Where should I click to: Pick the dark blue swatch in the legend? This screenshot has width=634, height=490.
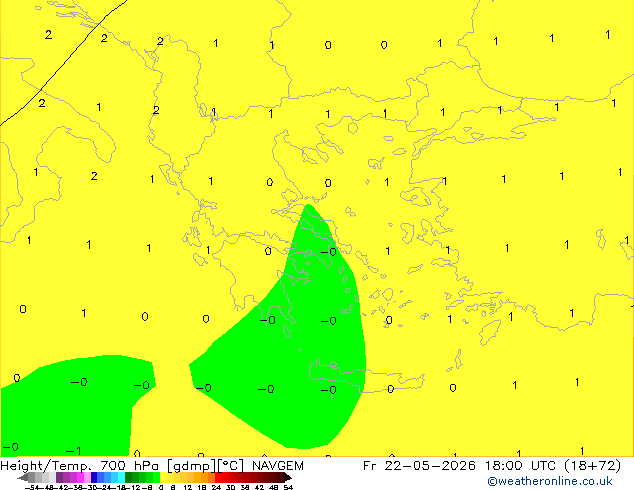point(94,477)
